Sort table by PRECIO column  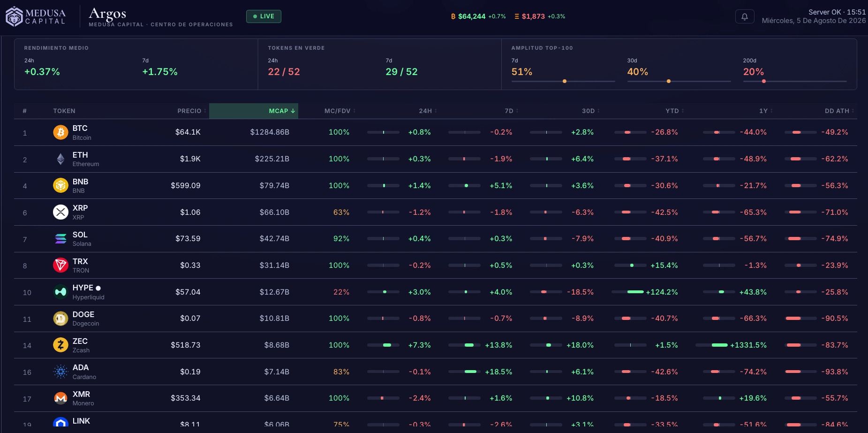pyautogui.click(x=191, y=111)
